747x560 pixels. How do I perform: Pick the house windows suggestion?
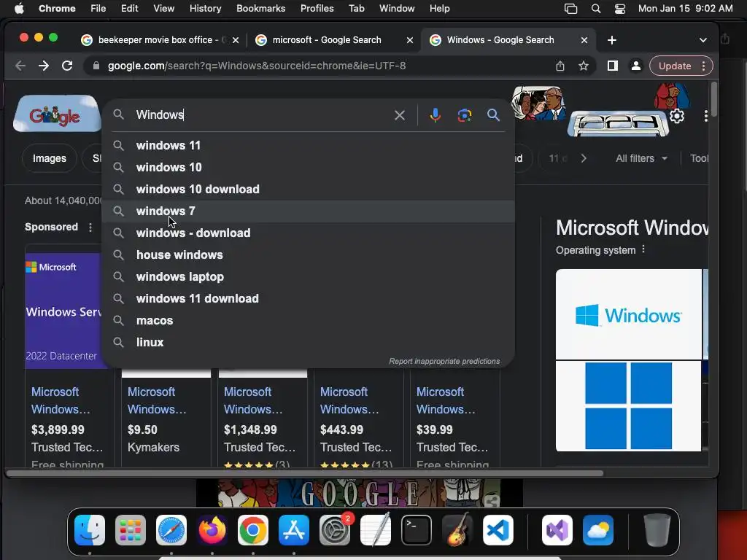coord(308,254)
